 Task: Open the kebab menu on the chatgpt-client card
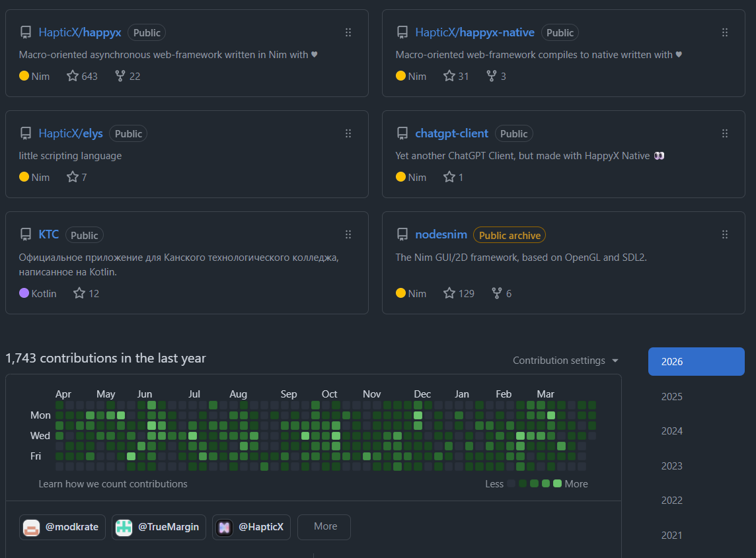[x=725, y=133]
